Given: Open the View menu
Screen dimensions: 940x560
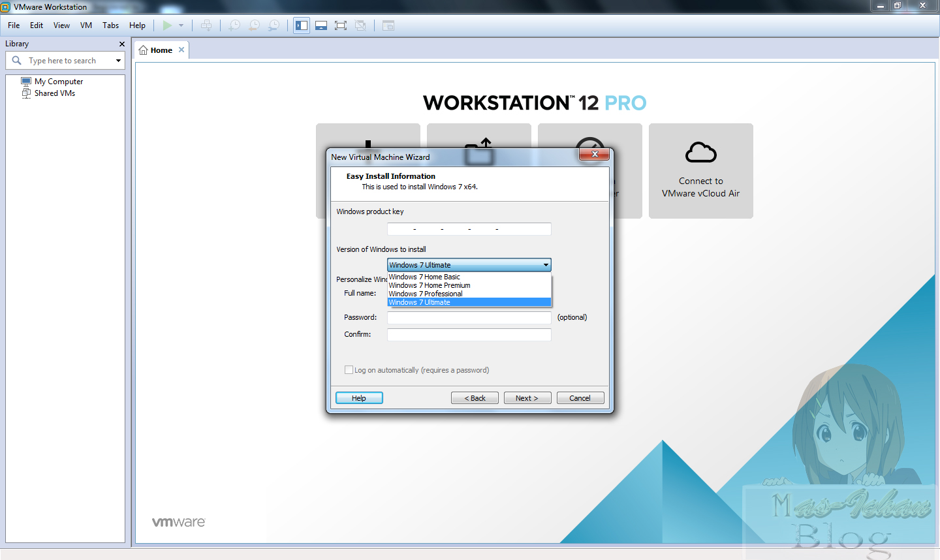Looking at the screenshot, I should tap(61, 25).
